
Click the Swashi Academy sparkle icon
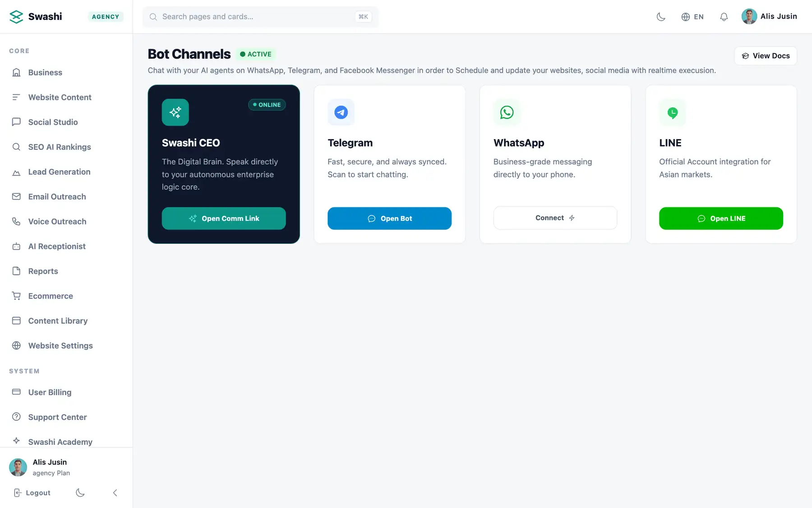click(16, 441)
